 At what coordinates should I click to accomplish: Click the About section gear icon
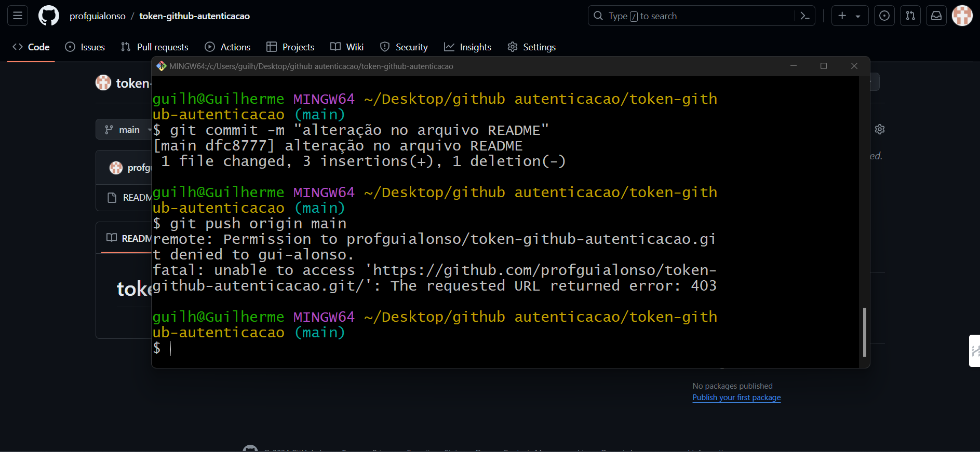[880, 129]
